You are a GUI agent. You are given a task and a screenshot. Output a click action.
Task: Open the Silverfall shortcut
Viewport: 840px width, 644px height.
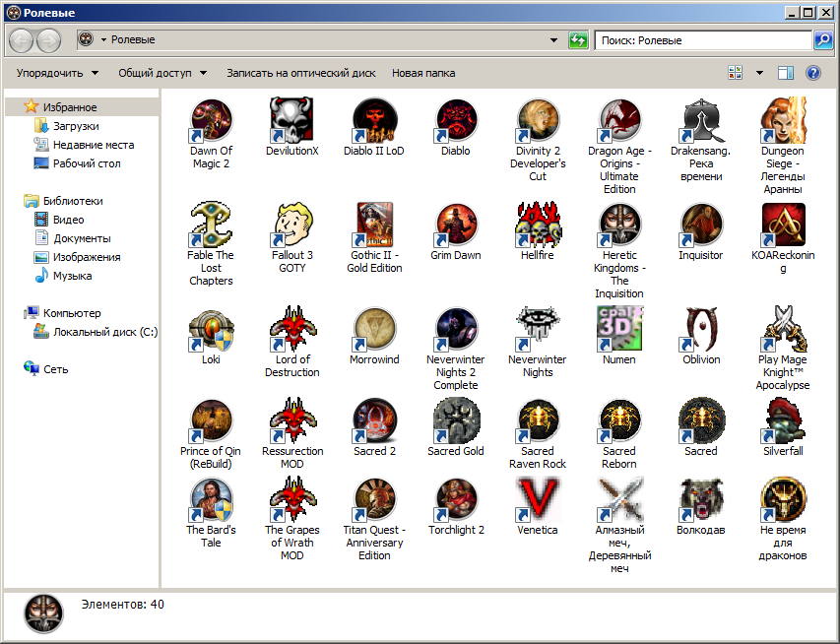(x=783, y=420)
